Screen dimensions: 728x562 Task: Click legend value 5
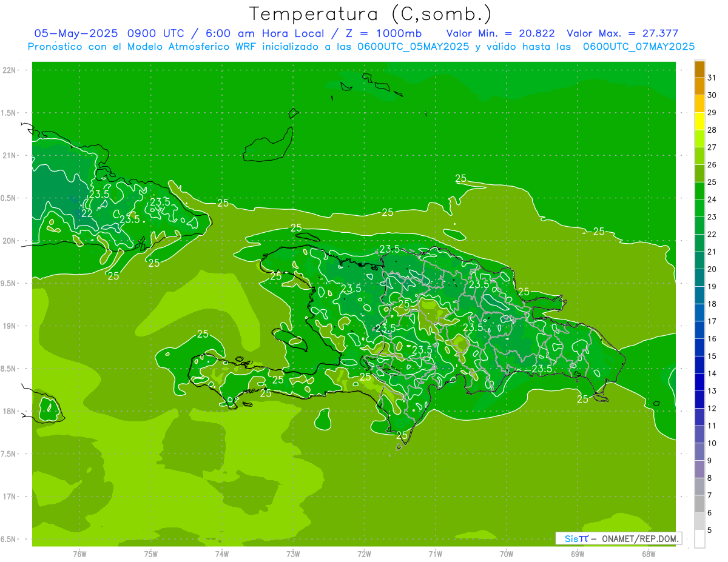click(x=710, y=530)
